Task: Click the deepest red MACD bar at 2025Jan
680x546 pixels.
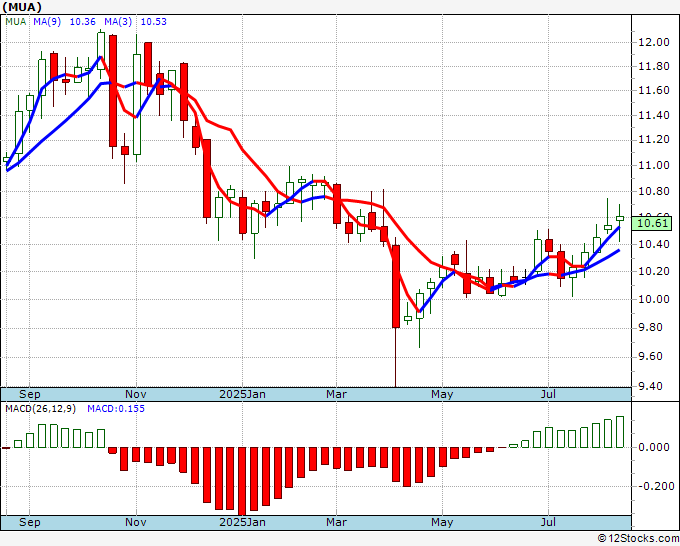Action: (242, 481)
